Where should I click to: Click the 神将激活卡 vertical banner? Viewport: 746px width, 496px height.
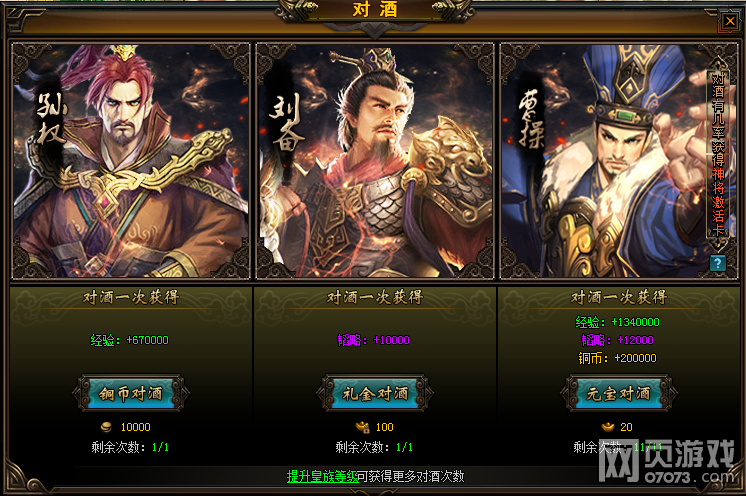pyautogui.click(x=718, y=155)
